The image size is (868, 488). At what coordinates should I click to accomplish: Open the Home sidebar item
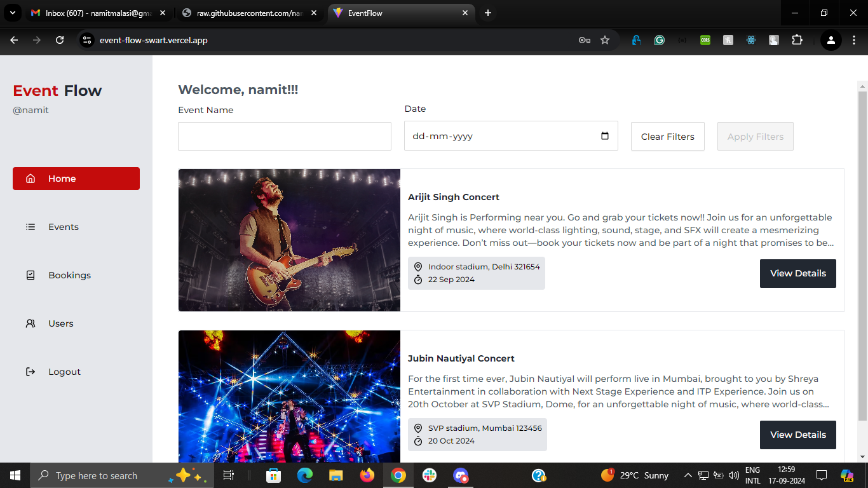(x=76, y=179)
